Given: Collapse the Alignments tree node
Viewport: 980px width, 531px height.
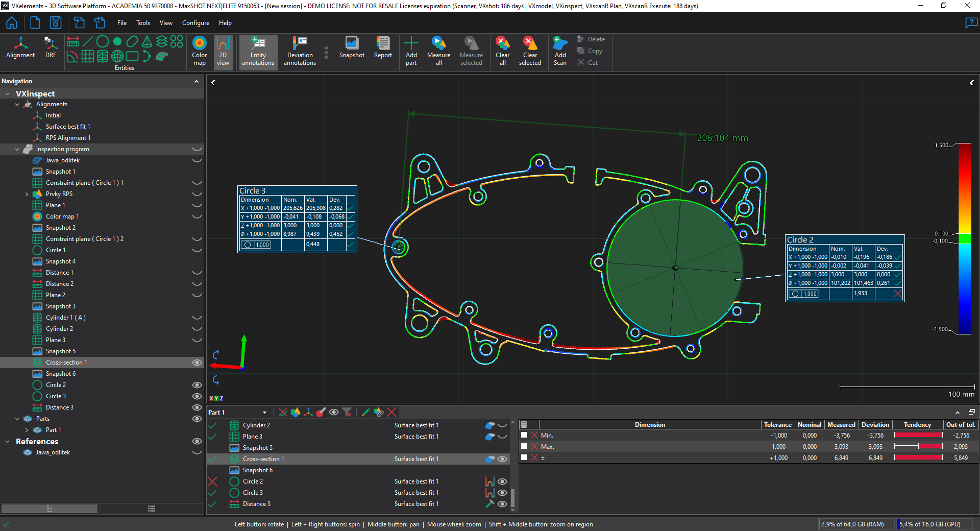Looking at the screenshot, I should click(x=17, y=104).
